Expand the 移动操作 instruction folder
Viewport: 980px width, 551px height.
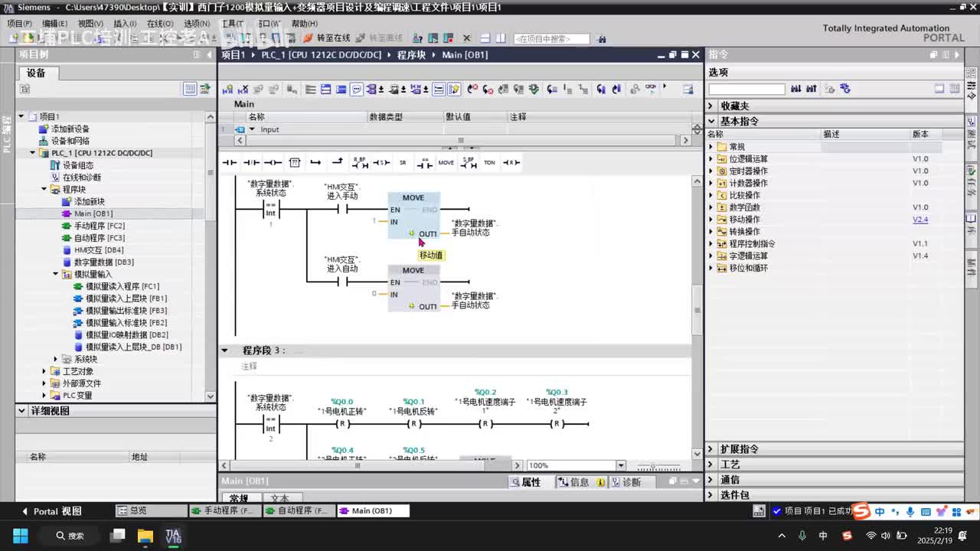tap(710, 220)
